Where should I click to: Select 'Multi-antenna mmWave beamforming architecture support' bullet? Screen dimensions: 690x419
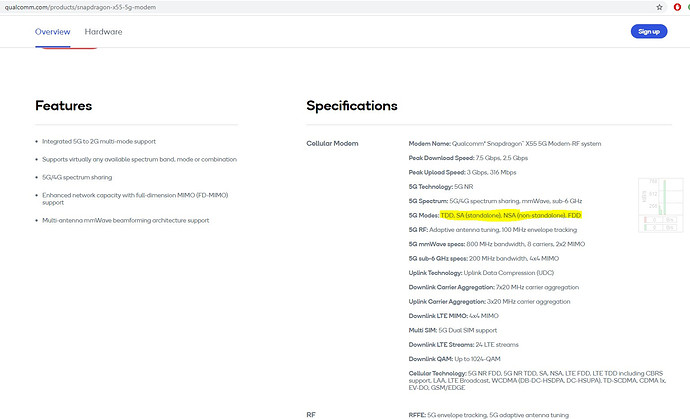click(x=126, y=221)
